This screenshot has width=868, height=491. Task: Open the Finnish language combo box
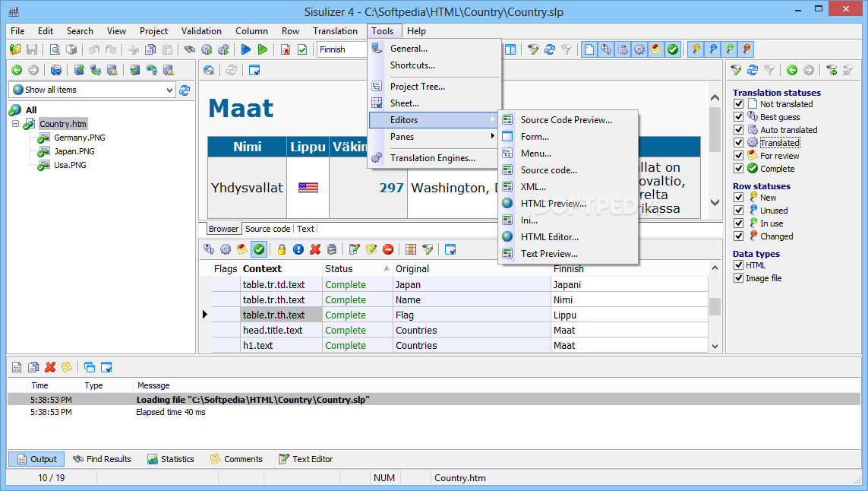341,49
